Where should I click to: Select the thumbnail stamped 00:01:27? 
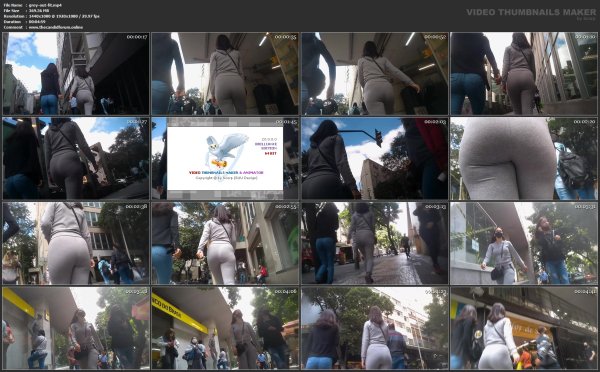coord(76,158)
